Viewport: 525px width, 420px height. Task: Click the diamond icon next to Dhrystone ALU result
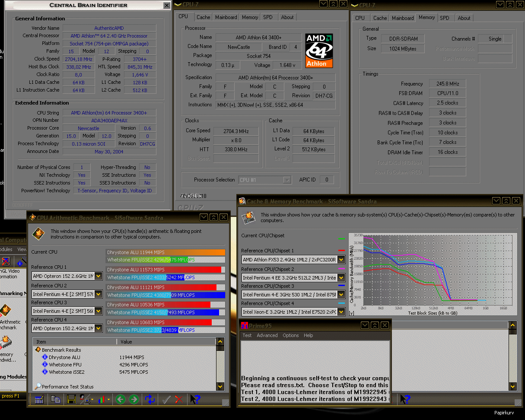click(x=45, y=357)
